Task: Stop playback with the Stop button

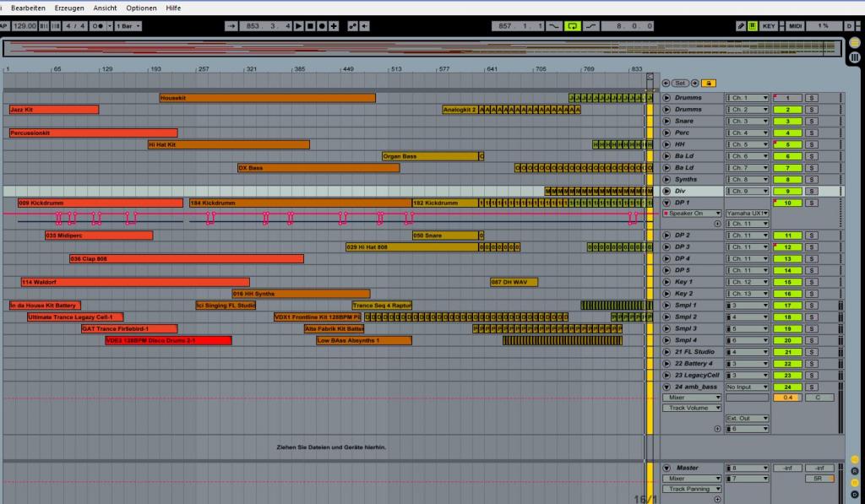Action: [310, 26]
